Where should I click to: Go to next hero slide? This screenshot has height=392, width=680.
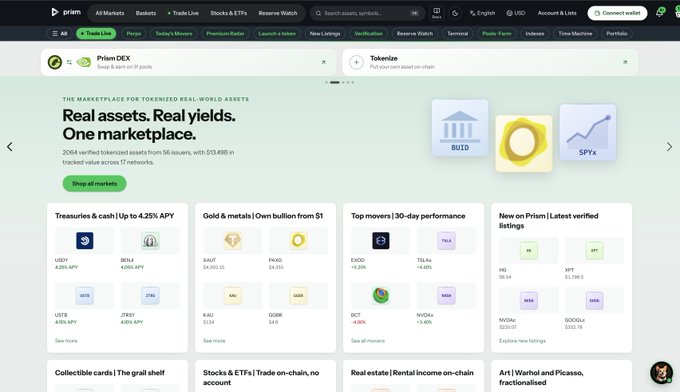669,147
